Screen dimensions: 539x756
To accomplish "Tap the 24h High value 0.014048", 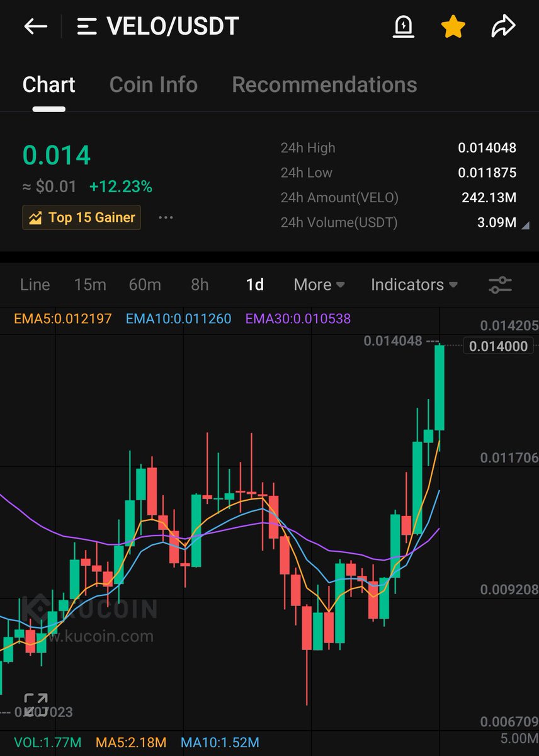I will click(487, 148).
